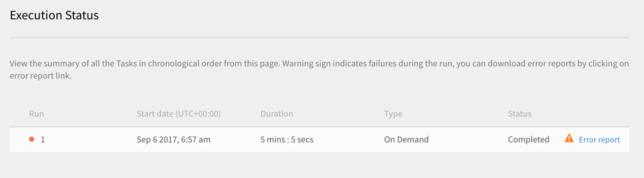
Task: Click the red status dot for run 1
Action: coord(32,139)
